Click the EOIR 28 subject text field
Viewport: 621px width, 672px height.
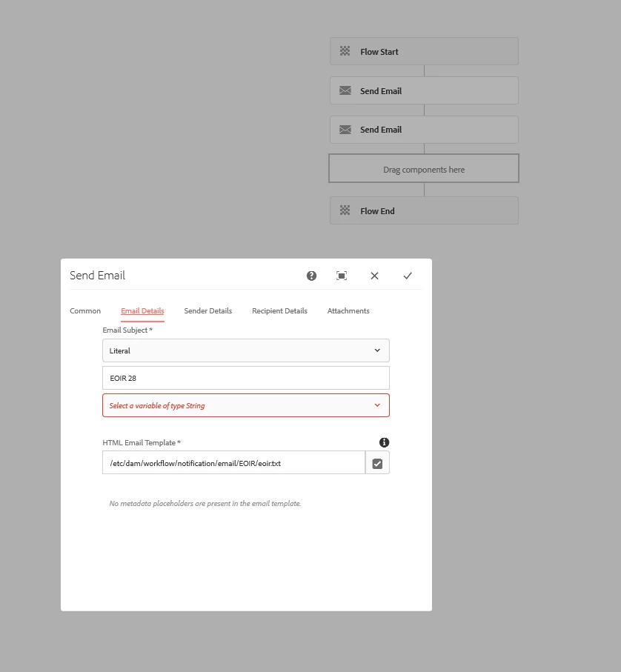click(x=246, y=378)
